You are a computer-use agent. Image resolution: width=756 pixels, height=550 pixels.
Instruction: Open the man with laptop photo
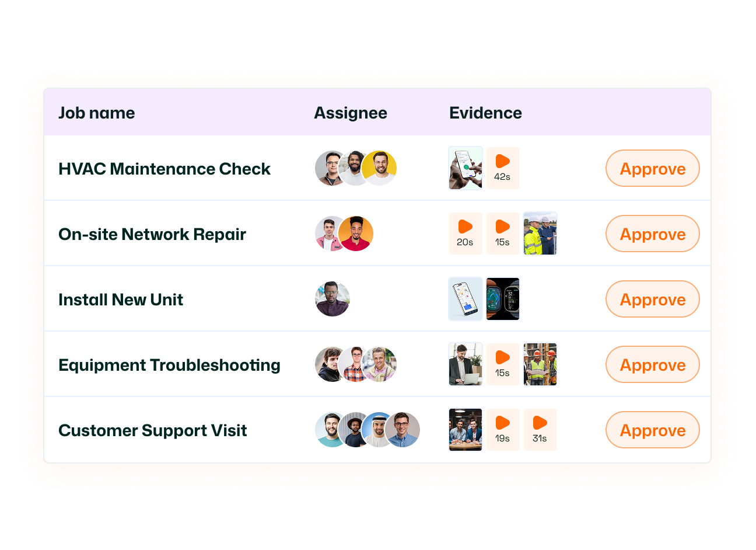coord(465,364)
